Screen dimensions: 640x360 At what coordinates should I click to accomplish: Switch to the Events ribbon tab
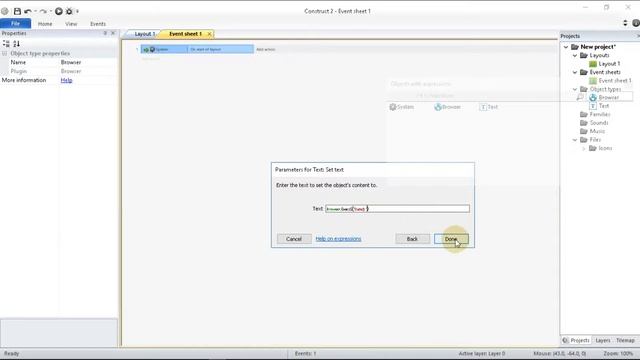(x=98, y=24)
